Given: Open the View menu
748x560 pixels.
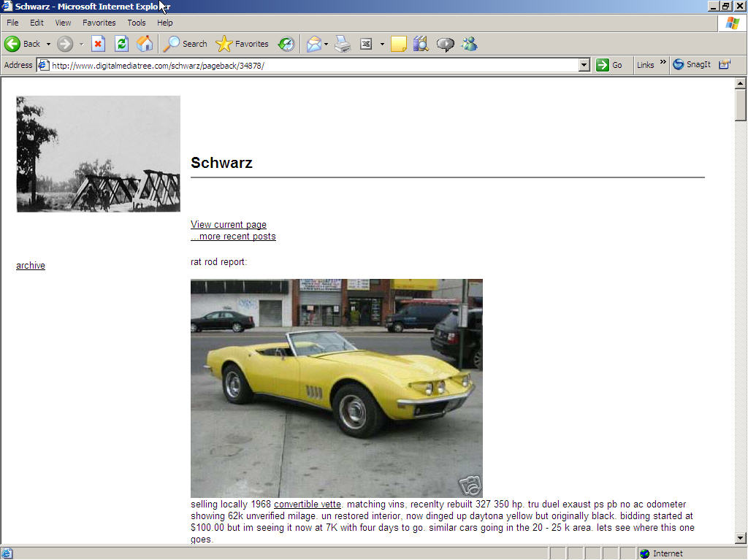Looking at the screenshot, I should coord(64,23).
